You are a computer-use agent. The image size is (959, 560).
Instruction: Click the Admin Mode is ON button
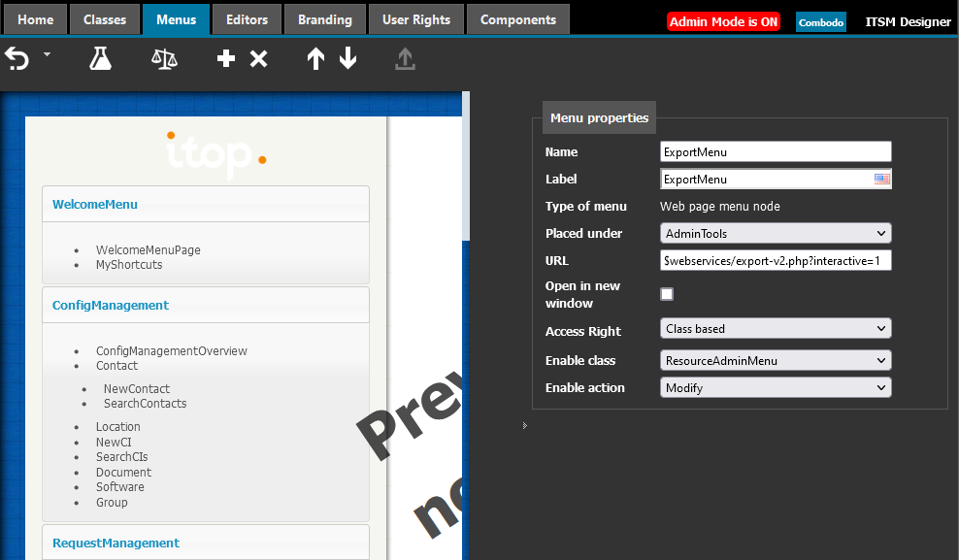pos(723,21)
